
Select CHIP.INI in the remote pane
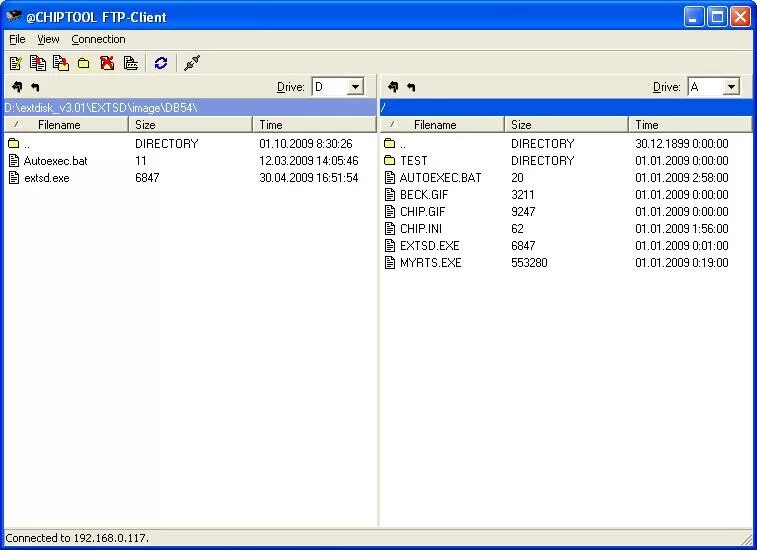tap(421, 228)
